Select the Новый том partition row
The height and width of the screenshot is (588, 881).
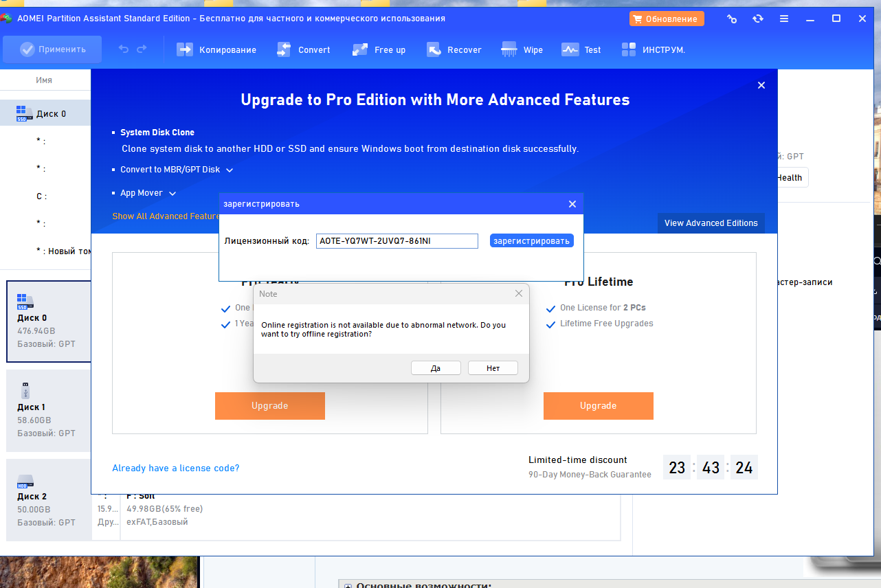pyautogui.click(x=45, y=251)
